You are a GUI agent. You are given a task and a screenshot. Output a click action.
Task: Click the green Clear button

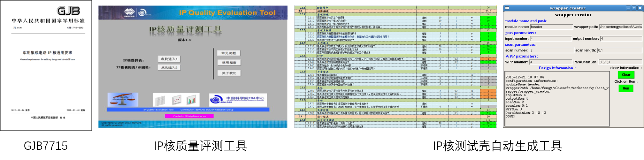click(626, 75)
